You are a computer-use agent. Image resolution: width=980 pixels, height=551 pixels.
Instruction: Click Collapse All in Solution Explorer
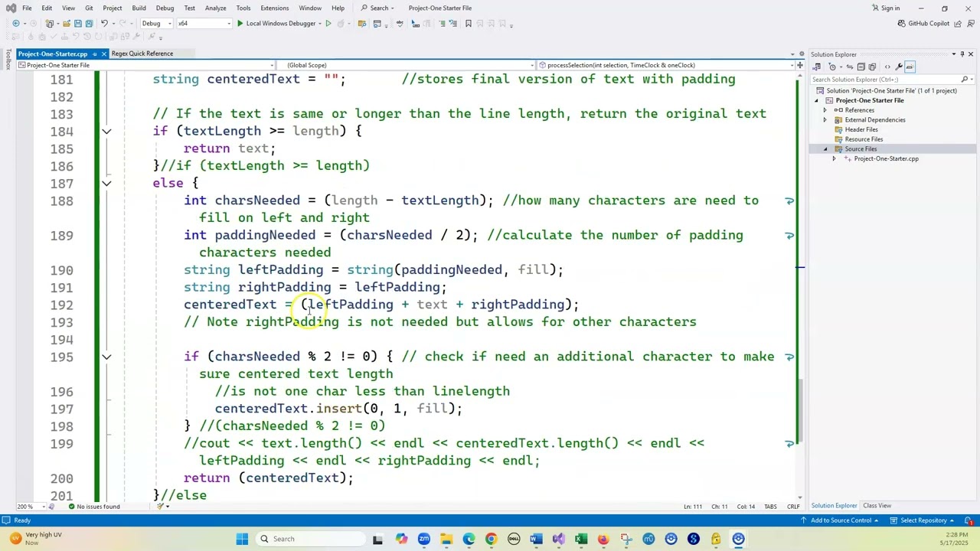click(861, 67)
